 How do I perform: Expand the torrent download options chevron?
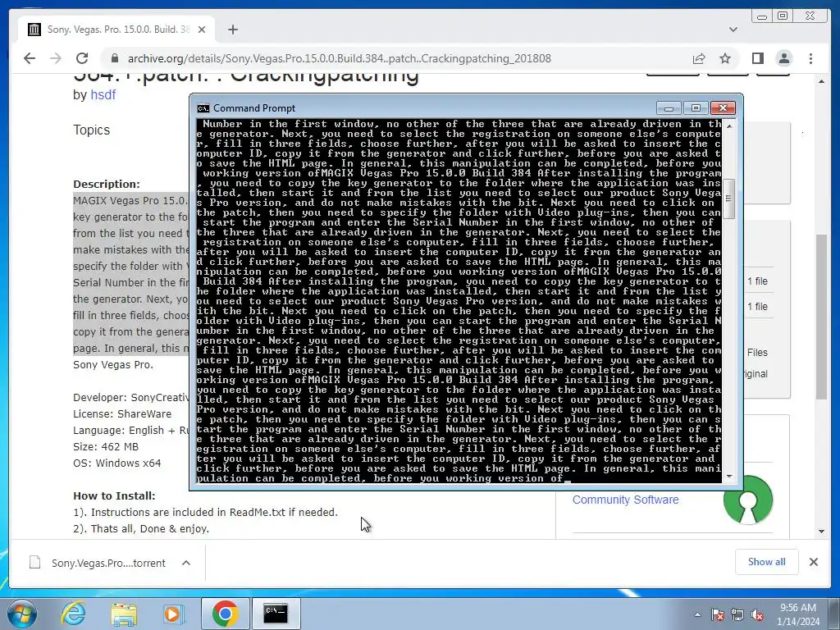pos(186,563)
